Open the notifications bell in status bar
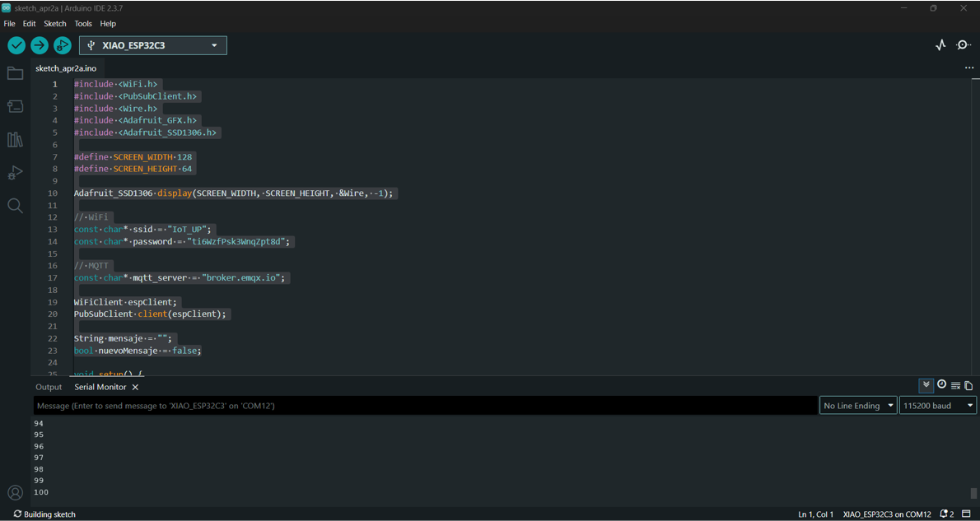Screen dimensions: 980x521 pyautogui.click(x=947, y=514)
